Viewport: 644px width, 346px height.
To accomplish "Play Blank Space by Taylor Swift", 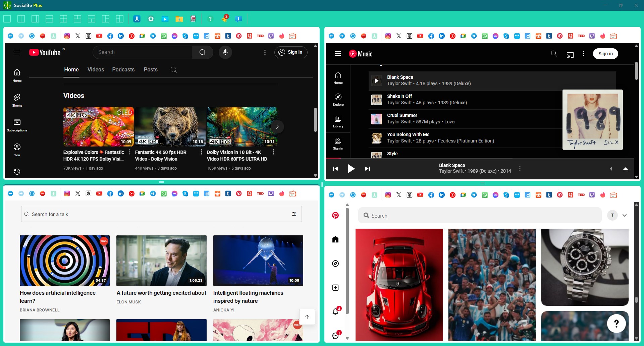I will pyautogui.click(x=376, y=80).
